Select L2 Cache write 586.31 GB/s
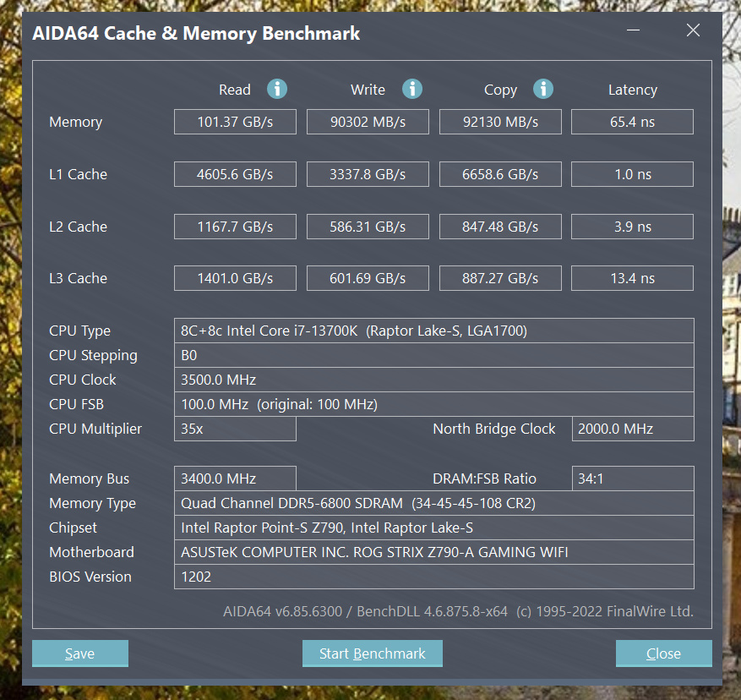This screenshot has width=741, height=700. [x=368, y=227]
